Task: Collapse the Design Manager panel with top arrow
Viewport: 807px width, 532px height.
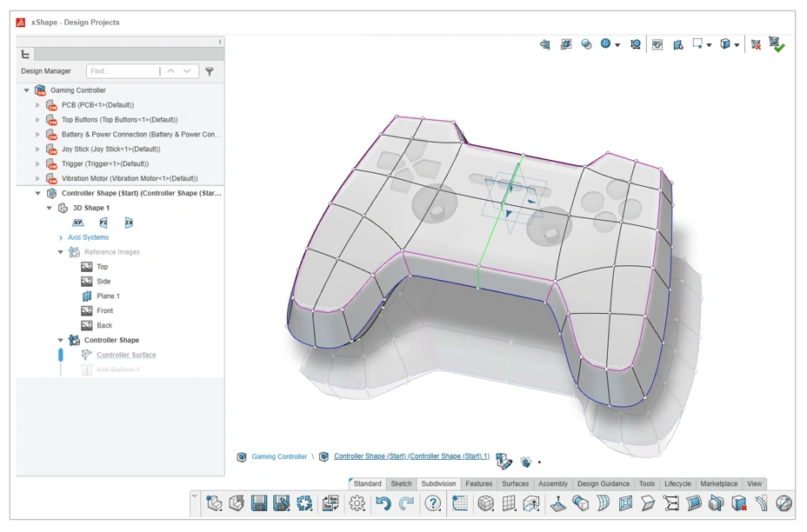Action: click(x=220, y=42)
